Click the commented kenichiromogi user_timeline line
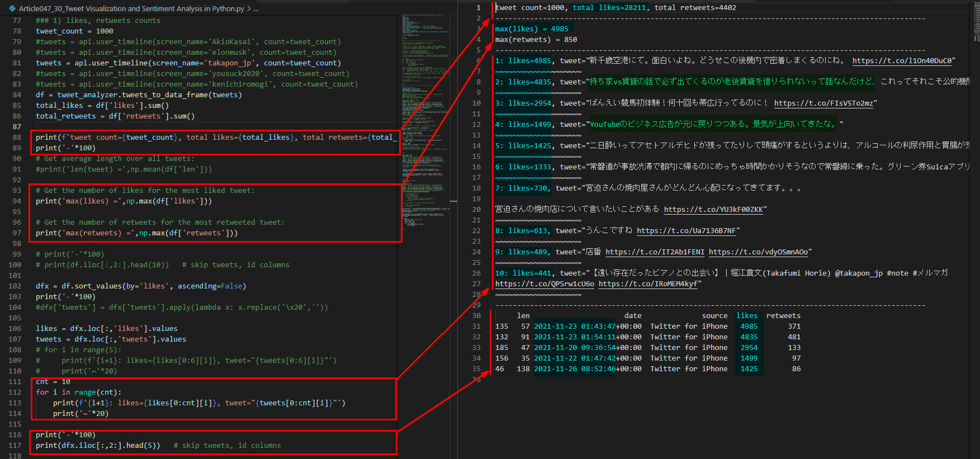980x459 pixels. (x=197, y=84)
